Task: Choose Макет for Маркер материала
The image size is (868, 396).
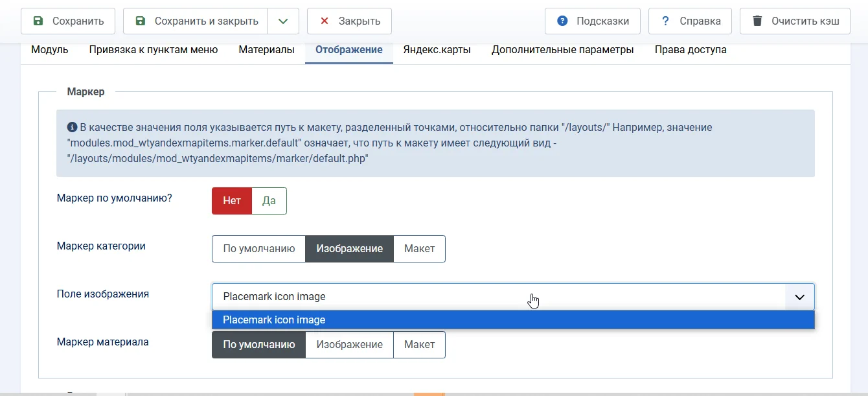Action: (x=420, y=345)
